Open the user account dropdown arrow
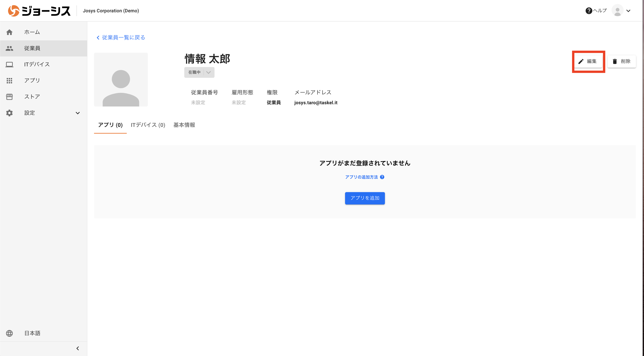644x356 pixels. coord(628,11)
